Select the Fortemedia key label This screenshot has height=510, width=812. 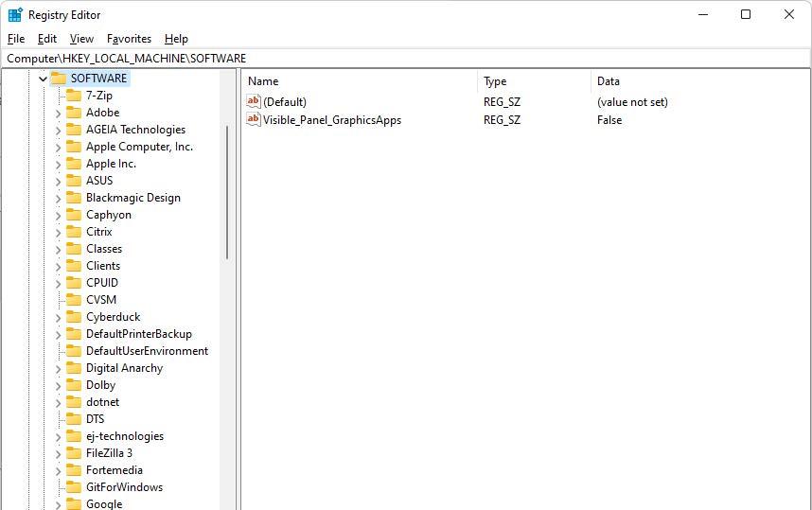(x=115, y=470)
